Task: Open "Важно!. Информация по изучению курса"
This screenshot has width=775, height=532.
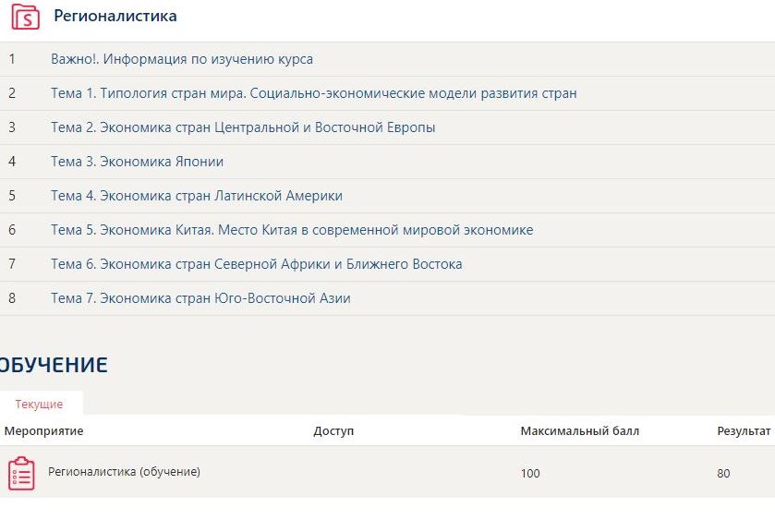Action: [182, 59]
